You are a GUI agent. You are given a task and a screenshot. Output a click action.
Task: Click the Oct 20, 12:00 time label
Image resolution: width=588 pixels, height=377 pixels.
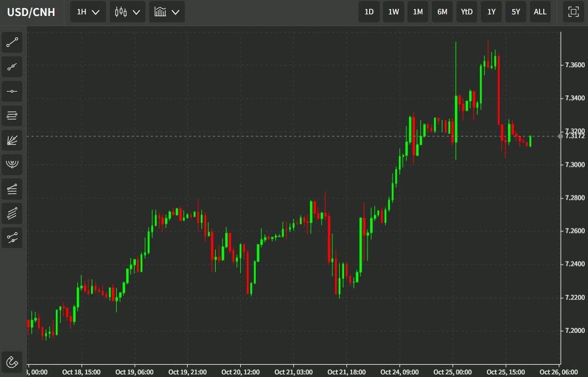pos(240,372)
